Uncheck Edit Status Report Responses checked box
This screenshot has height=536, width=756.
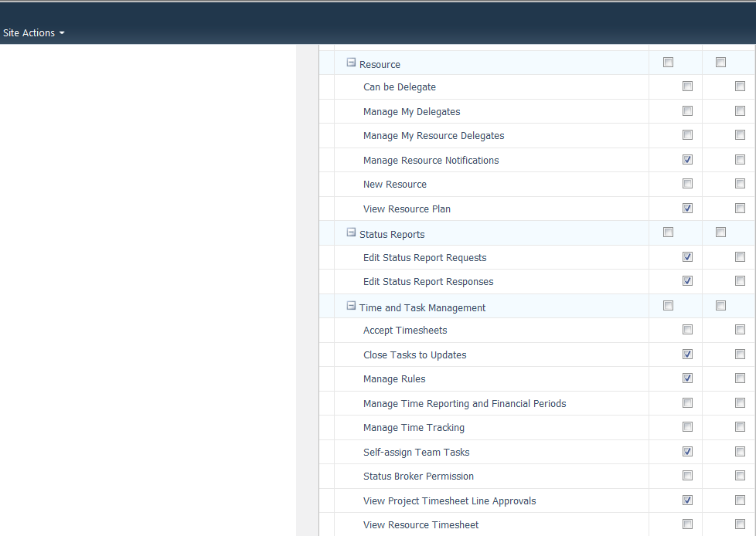click(687, 281)
